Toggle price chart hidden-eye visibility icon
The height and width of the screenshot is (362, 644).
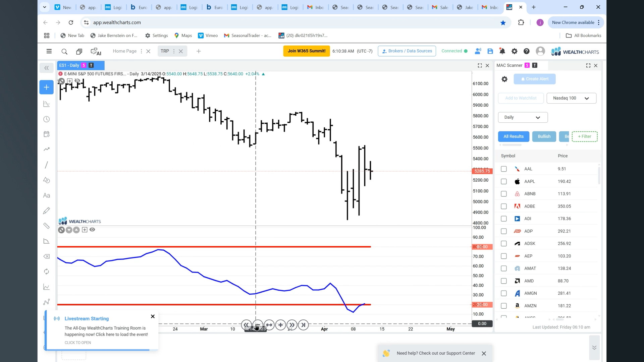coord(77,81)
